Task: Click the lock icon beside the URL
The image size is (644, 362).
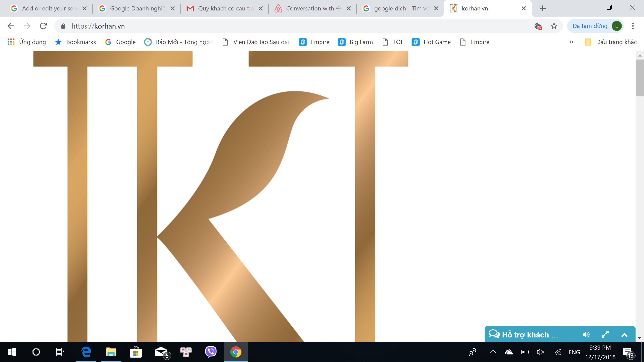Action: (63, 26)
